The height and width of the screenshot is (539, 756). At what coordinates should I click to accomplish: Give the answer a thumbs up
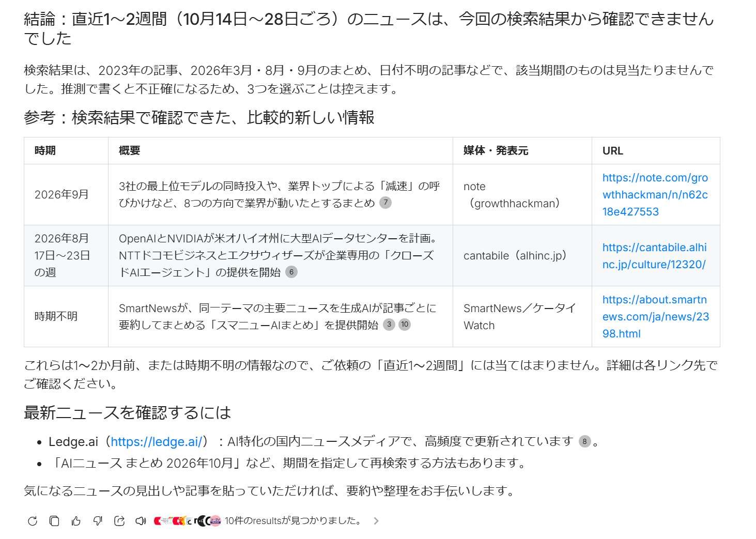pos(76,521)
